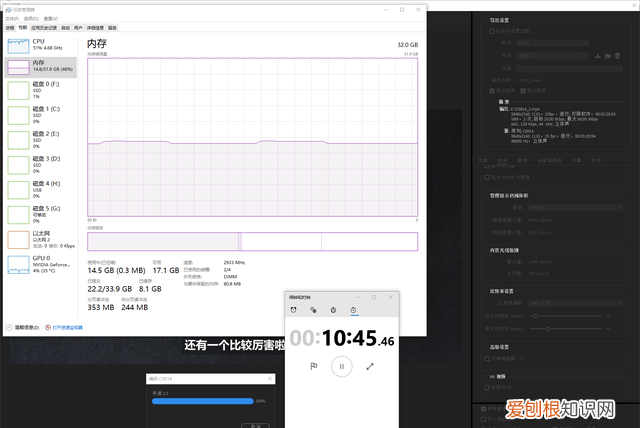Viewport: 640px width, 428px height.
Task: Record a lap with the flag icon
Action: click(313, 366)
